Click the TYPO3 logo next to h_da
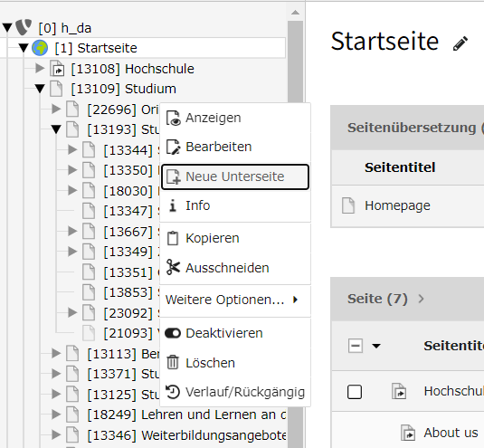 (x=24, y=27)
